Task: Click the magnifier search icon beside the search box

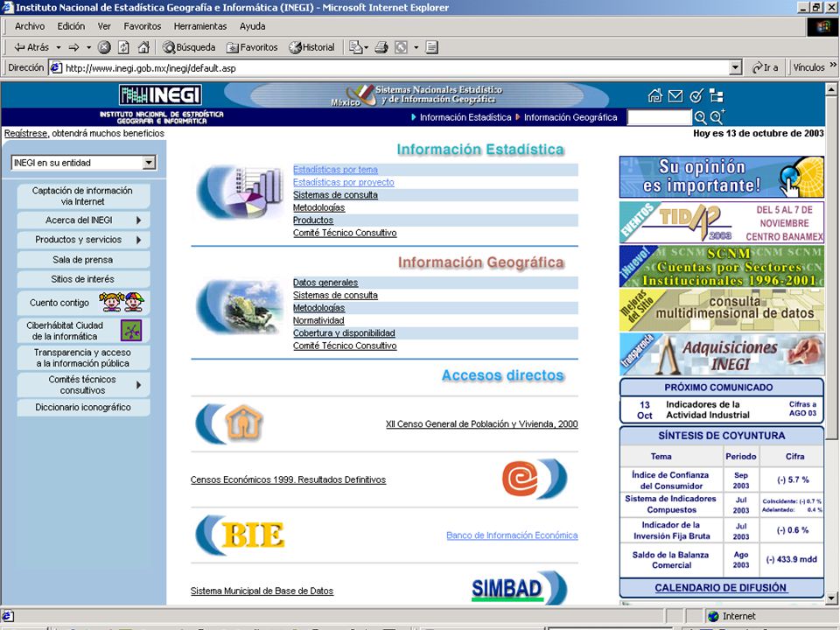Action: click(x=700, y=117)
